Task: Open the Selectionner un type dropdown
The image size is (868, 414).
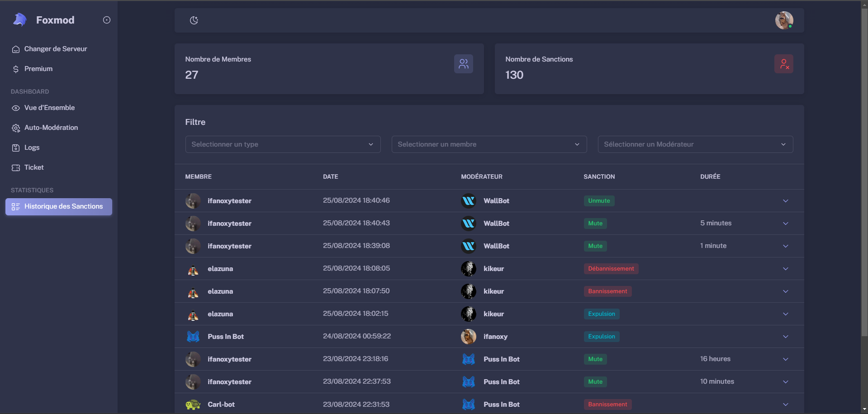Action: click(283, 144)
